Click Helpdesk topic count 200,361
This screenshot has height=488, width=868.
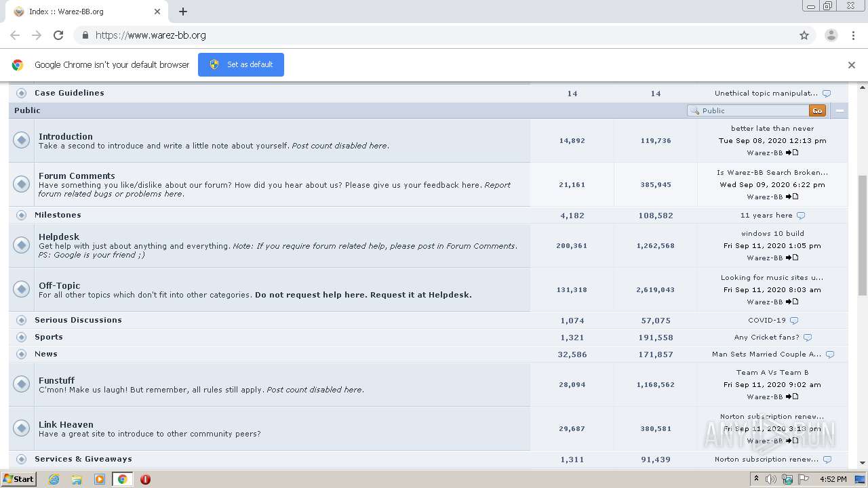572,246
